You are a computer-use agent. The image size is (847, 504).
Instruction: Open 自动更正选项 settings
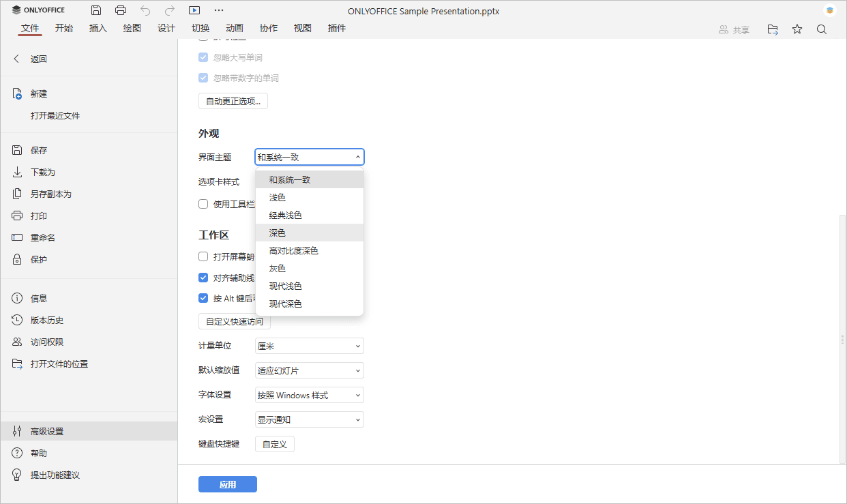pyautogui.click(x=233, y=100)
